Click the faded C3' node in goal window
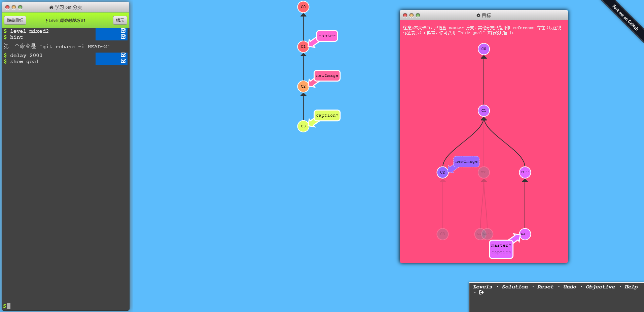The image size is (644, 312). click(x=484, y=172)
